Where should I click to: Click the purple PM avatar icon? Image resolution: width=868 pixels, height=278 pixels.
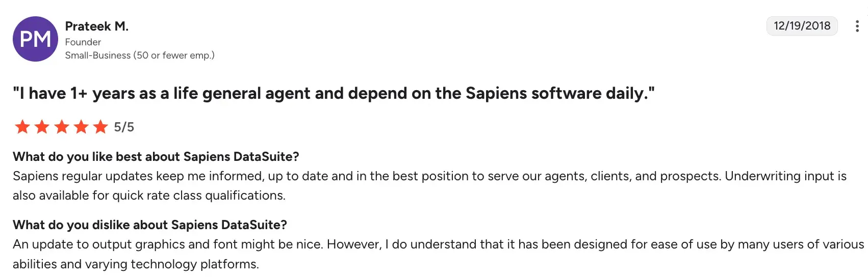click(35, 39)
